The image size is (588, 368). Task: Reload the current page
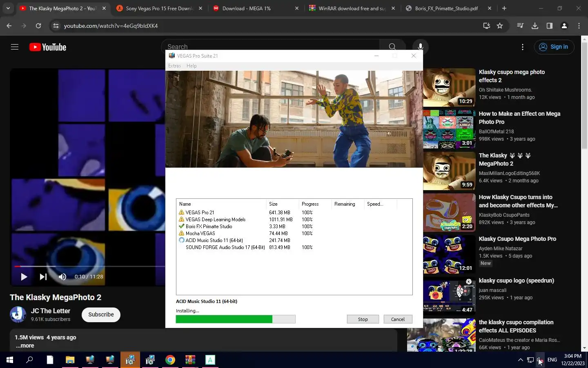click(38, 26)
